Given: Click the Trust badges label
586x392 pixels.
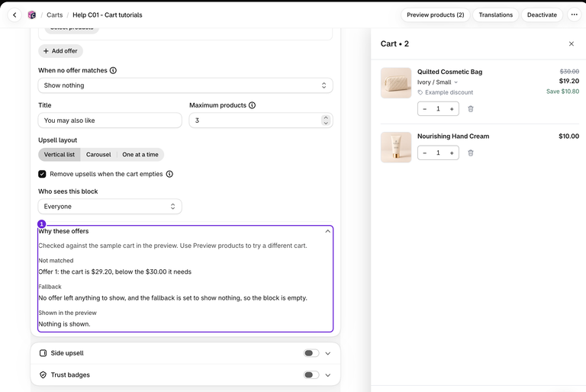Looking at the screenshot, I should 70,374.
